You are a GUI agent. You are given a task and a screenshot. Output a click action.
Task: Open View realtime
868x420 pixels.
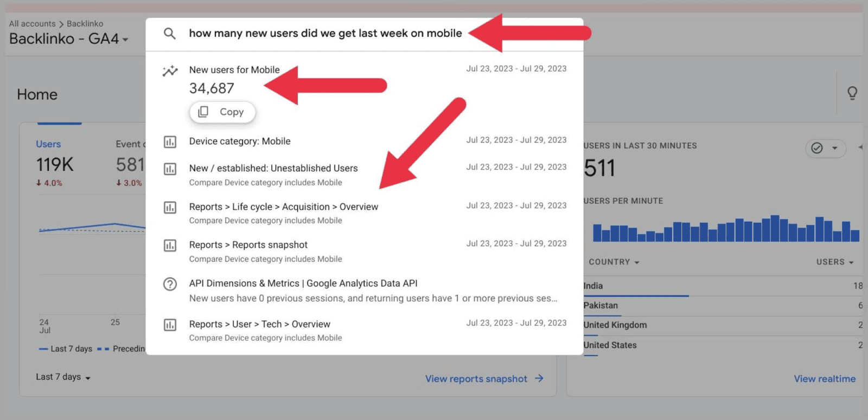click(825, 378)
